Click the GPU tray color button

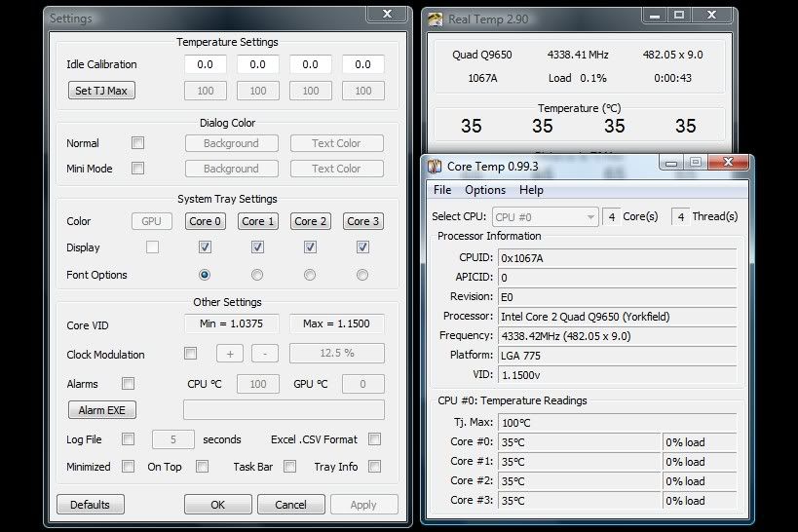point(152,221)
